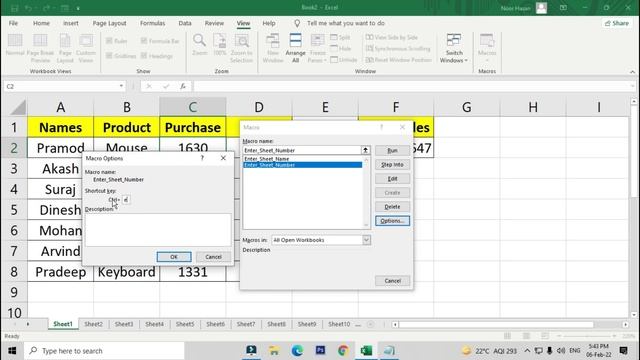
Task: Toggle the Gridlines checkbox
Action: pos(109,56)
